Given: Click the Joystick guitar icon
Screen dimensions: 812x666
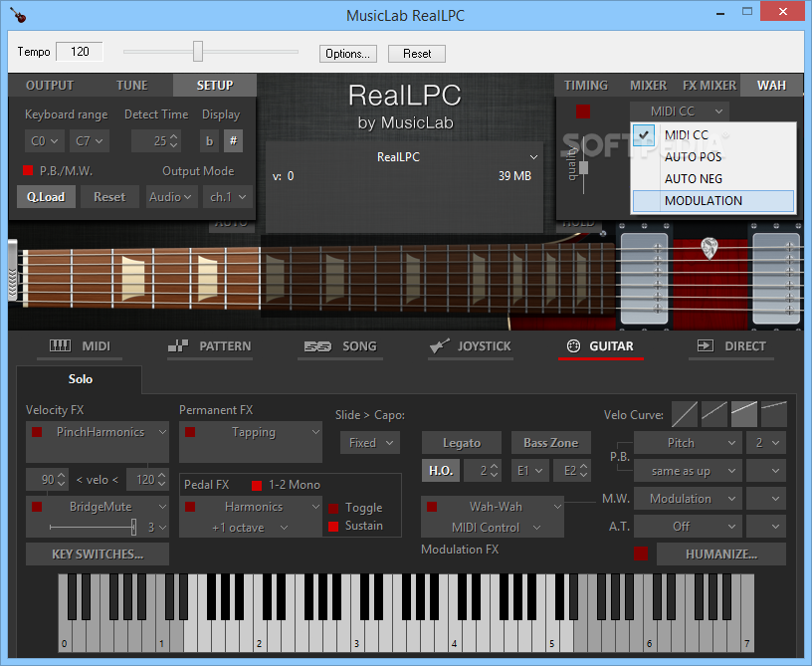Looking at the screenshot, I should coord(439,346).
